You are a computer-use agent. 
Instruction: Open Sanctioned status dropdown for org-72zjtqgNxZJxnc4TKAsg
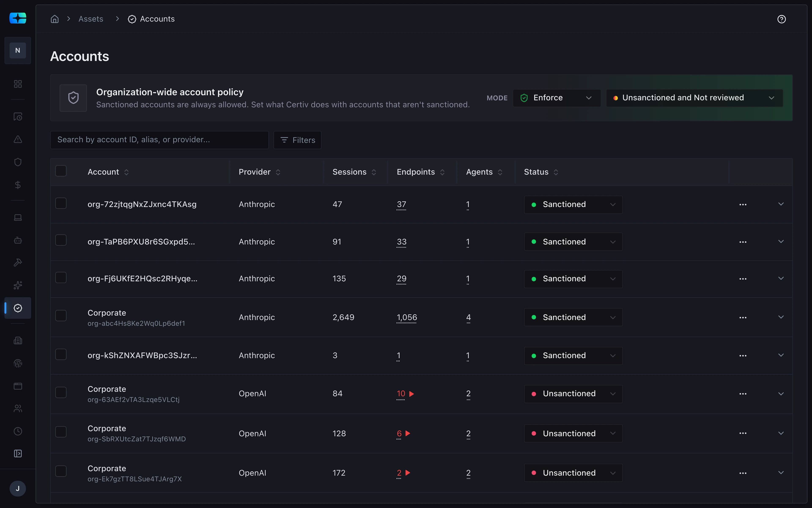573,205
